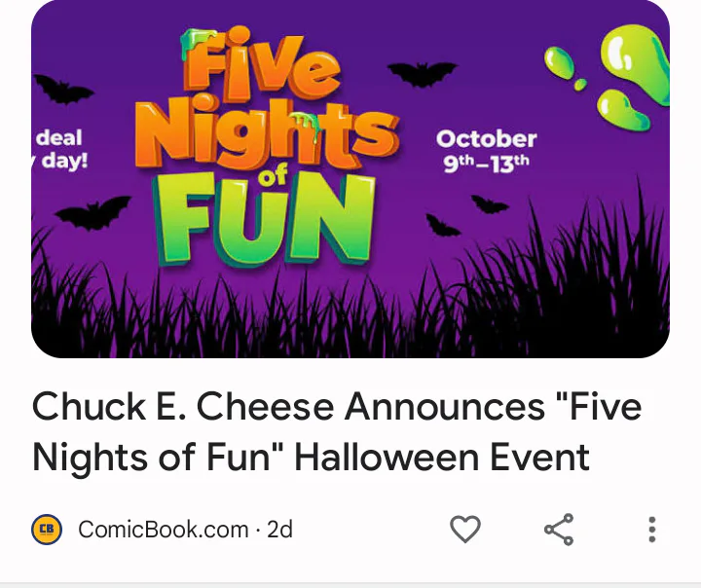Click the "deal day!" text on banner edge

60,149
